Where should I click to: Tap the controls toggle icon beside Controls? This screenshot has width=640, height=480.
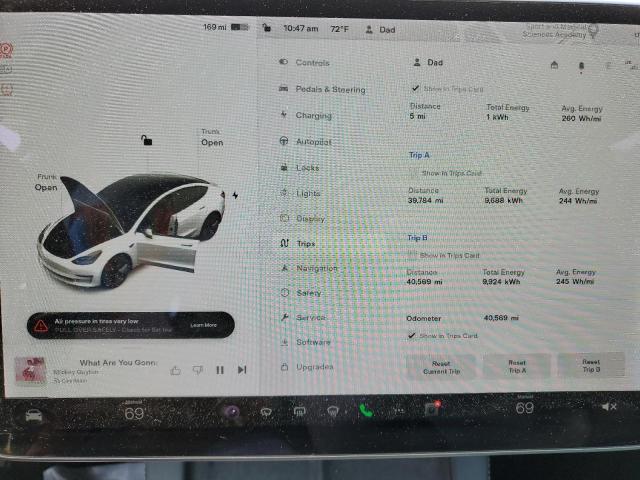[x=283, y=62]
